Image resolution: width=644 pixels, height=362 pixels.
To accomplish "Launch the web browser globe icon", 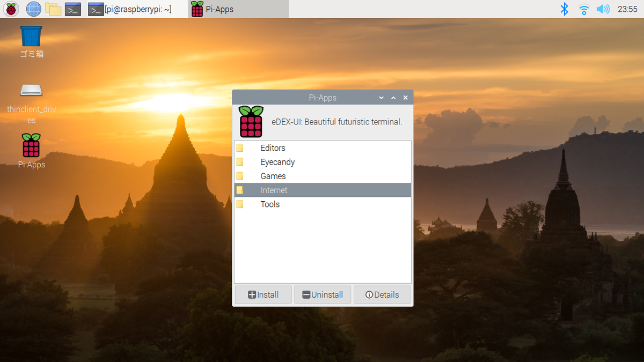I will [x=33, y=9].
